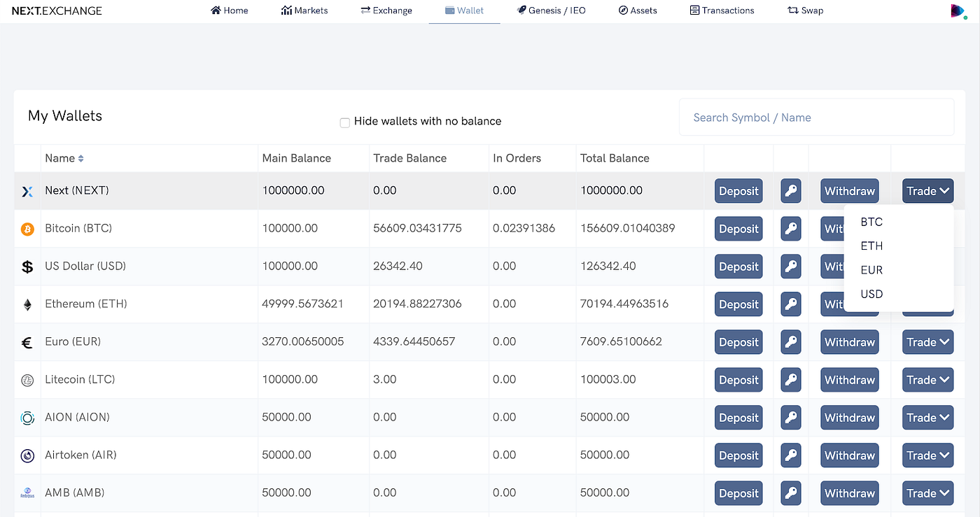Click Withdraw for AION
980x517 pixels.
pyautogui.click(x=850, y=418)
